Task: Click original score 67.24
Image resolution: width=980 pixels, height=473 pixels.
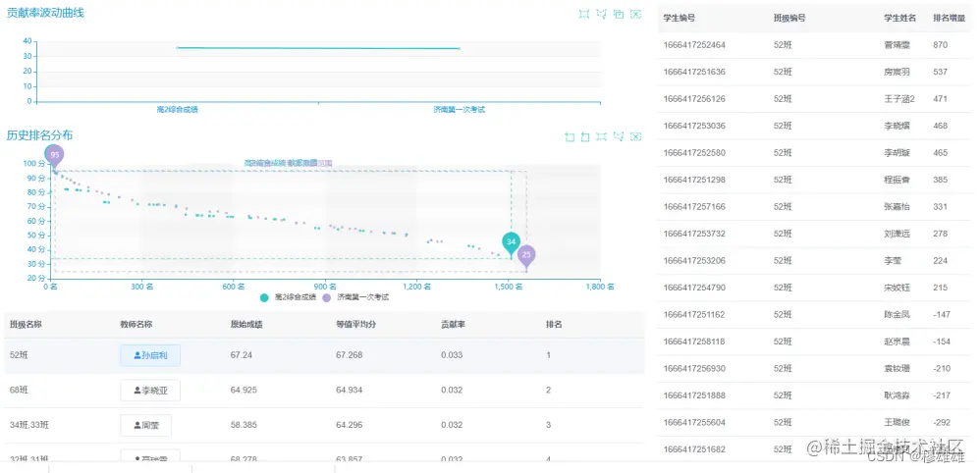Action: click(x=242, y=355)
